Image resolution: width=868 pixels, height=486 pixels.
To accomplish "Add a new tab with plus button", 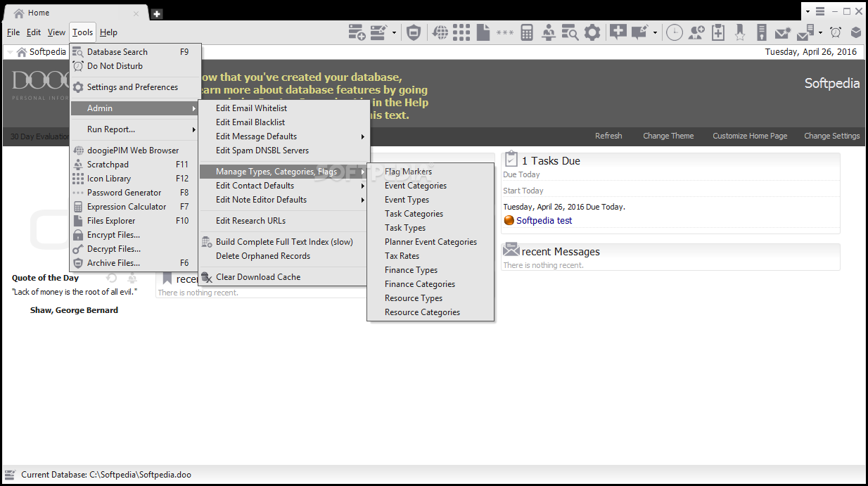I will pyautogui.click(x=157, y=13).
